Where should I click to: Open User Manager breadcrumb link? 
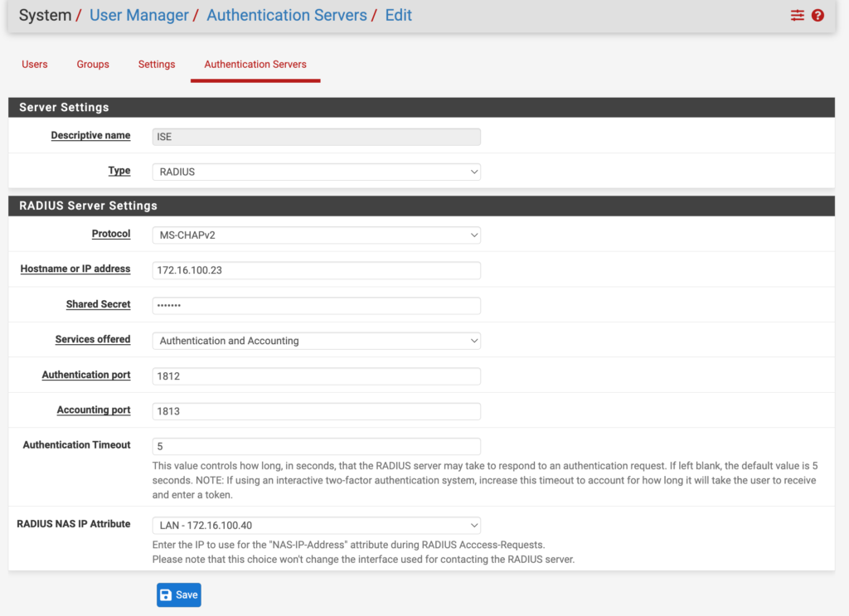click(x=138, y=15)
